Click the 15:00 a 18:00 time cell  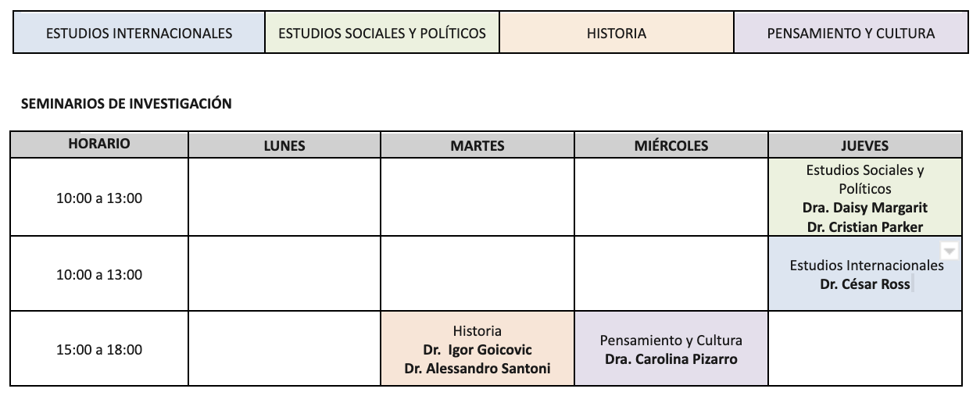pyautogui.click(x=99, y=350)
